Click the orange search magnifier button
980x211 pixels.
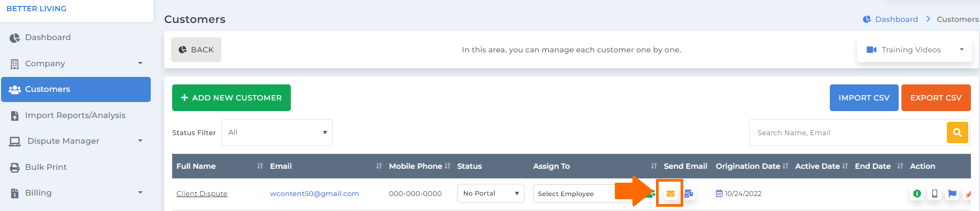tap(957, 132)
